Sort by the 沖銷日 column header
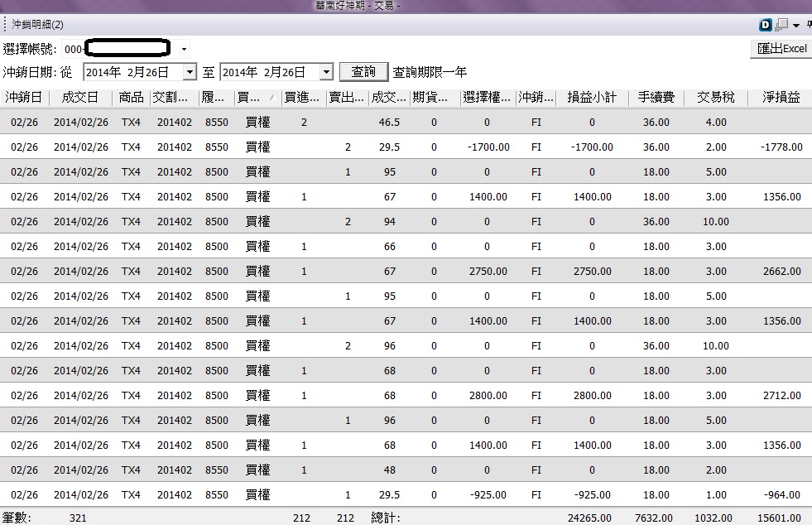This screenshot has height=525, width=812. [x=24, y=98]
